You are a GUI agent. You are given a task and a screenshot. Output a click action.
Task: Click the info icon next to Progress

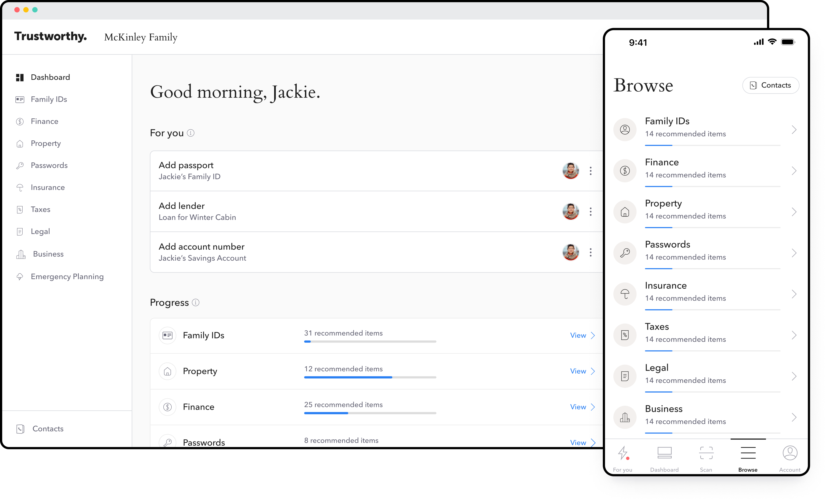[x=196, y=302]
